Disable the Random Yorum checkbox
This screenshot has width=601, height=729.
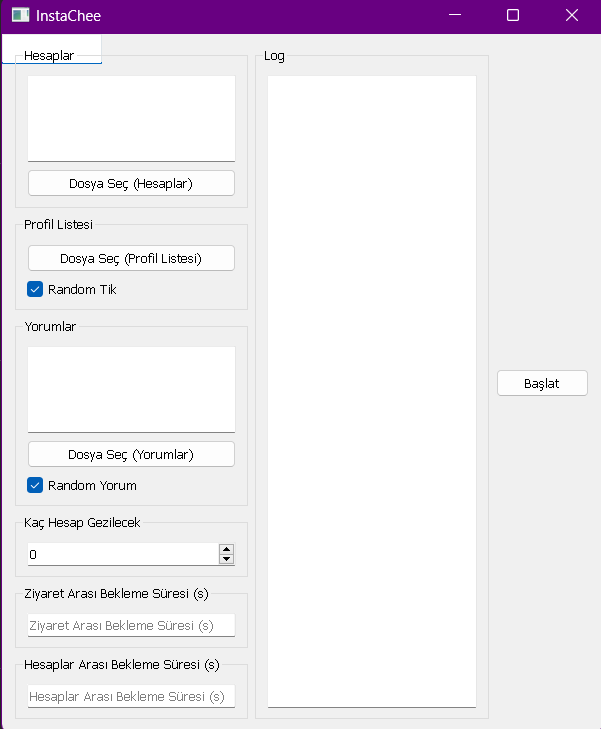35,485
